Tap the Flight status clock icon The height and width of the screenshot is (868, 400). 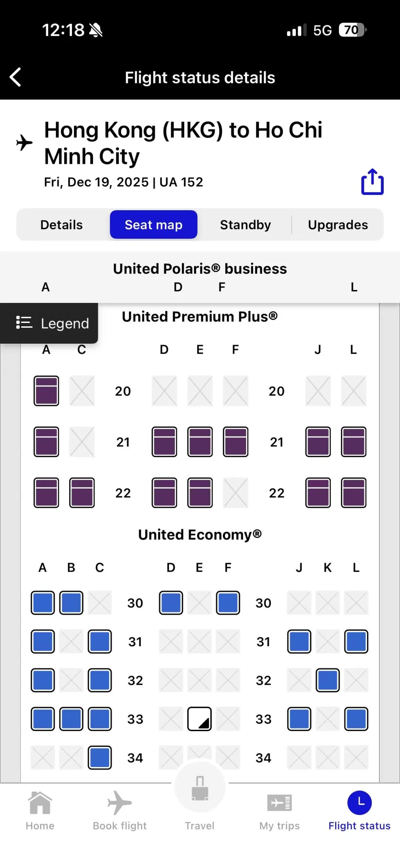pos(359,803)
